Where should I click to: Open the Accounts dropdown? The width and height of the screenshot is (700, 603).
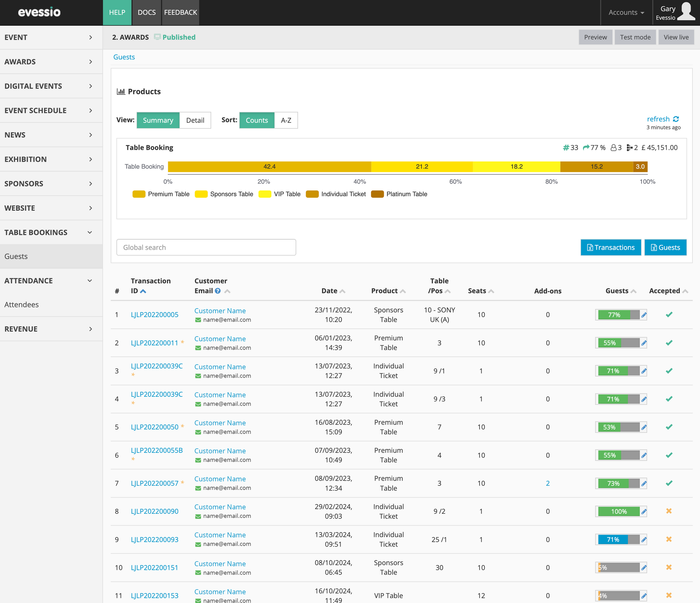click(627, 12)
